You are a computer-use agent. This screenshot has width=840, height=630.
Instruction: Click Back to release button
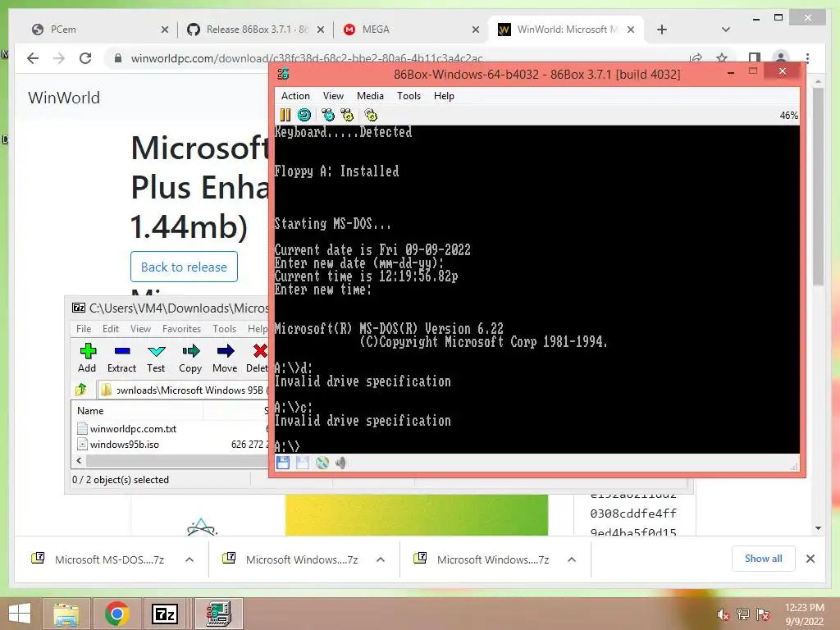coord(184,267)
